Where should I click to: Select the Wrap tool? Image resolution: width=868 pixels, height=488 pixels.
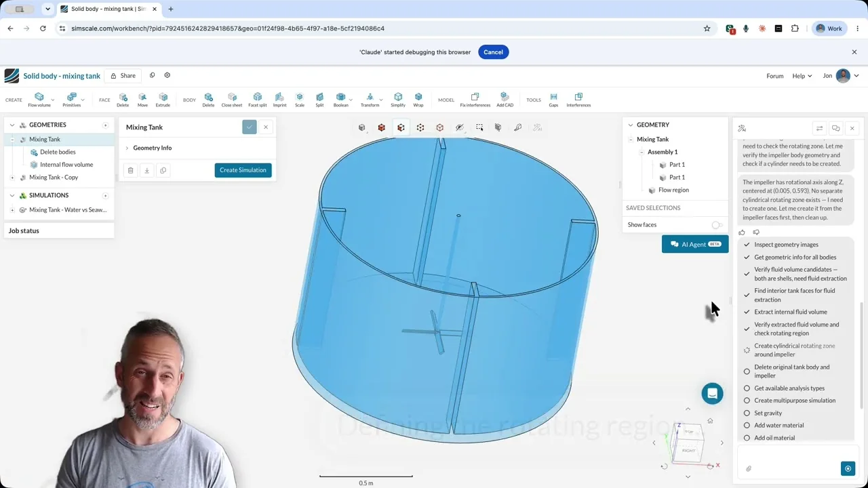tap(418, 100)
